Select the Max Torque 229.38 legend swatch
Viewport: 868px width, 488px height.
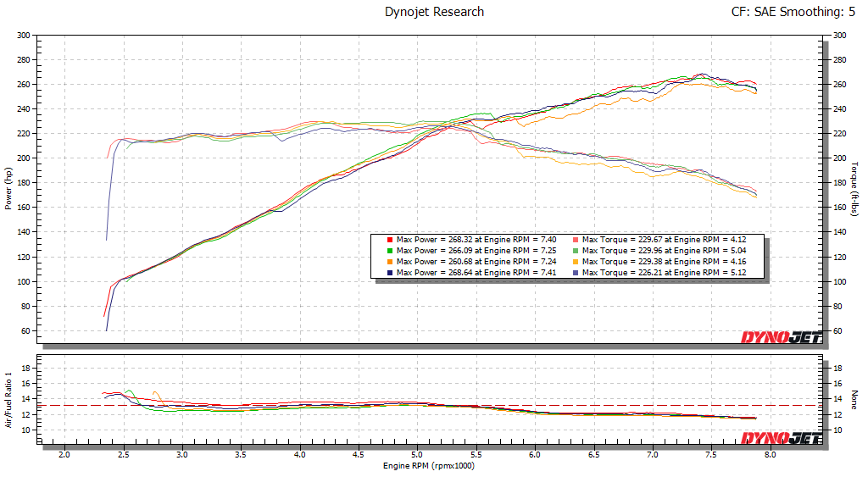pyautogui.click(x=575, y=262)
